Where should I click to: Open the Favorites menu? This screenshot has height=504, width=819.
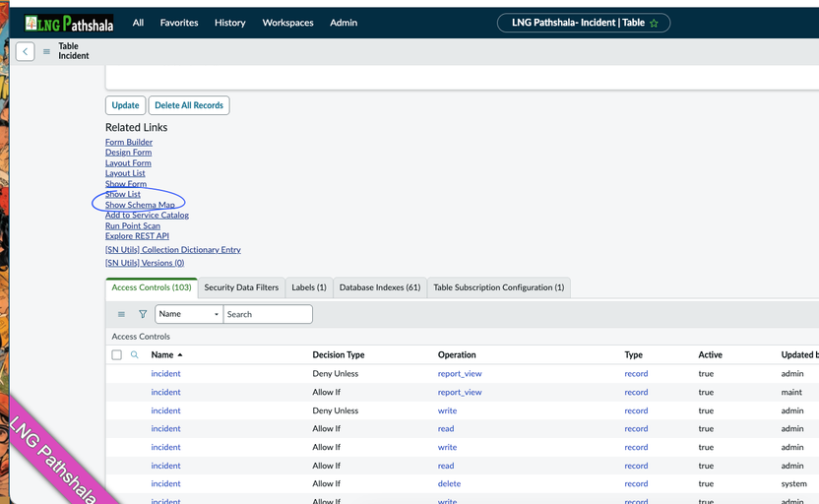(178, 23)
